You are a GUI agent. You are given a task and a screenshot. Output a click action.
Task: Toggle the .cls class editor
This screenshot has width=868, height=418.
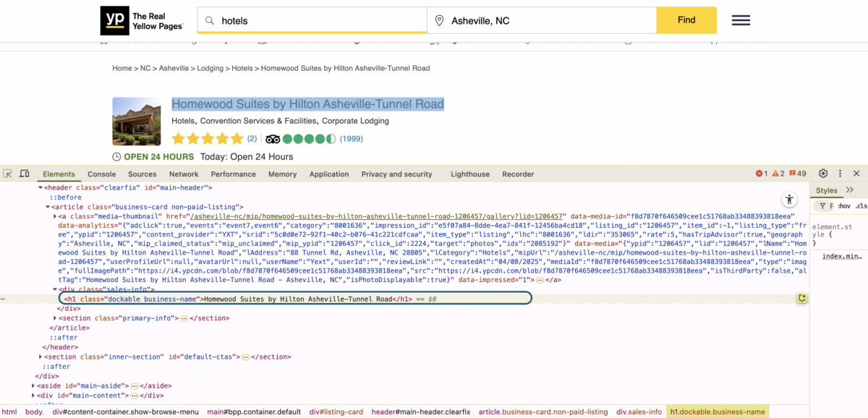tap(861, 206)
